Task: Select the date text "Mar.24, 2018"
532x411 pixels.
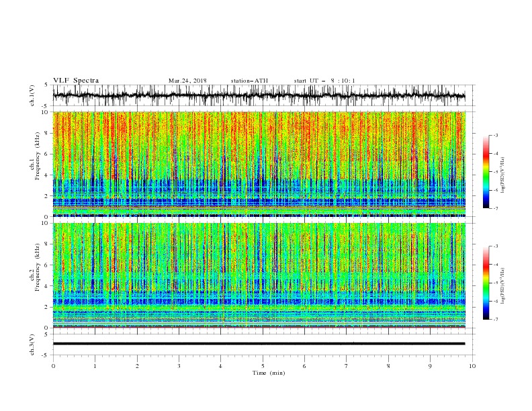Action: [x=187, y=81]
